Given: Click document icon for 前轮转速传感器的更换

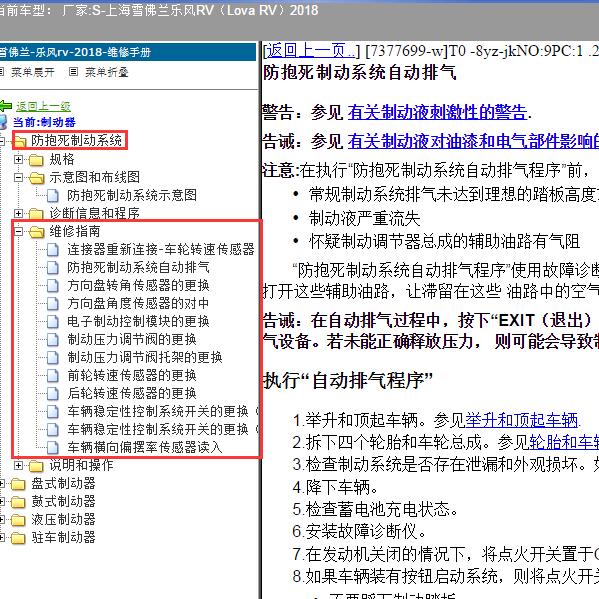Looking at the screenshot, I should point(53,375).
